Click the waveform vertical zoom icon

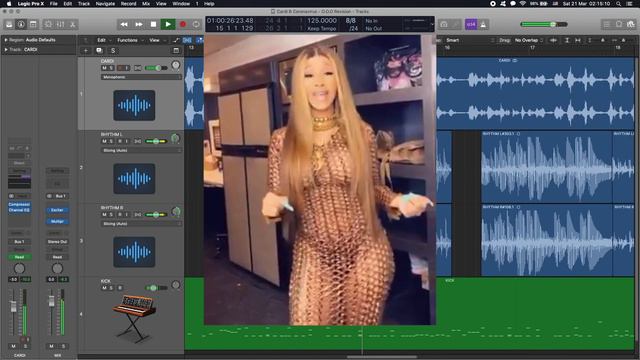coord(553,40)
